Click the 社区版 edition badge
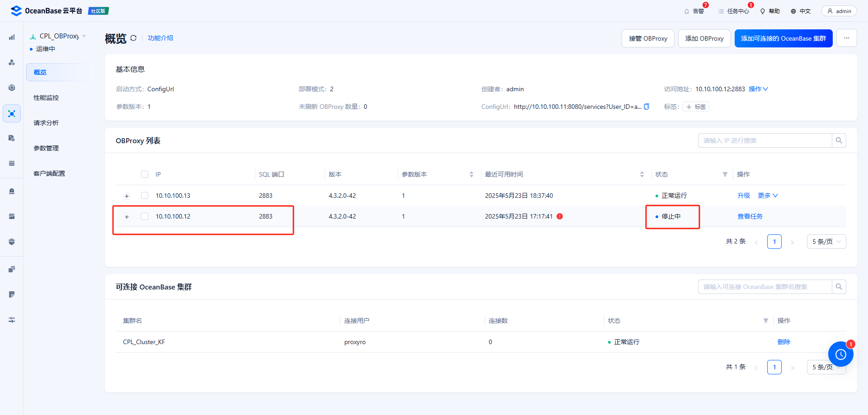The height and width of the screenshot is (415, 868). pos(98,11)
